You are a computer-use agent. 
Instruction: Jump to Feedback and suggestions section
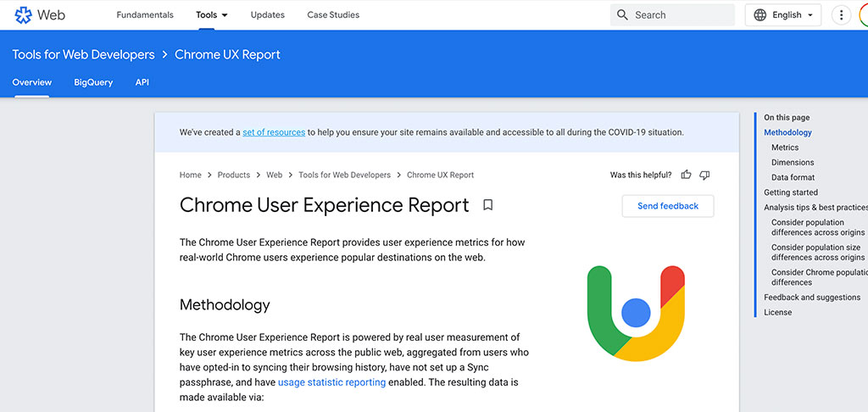pos(812,298)
